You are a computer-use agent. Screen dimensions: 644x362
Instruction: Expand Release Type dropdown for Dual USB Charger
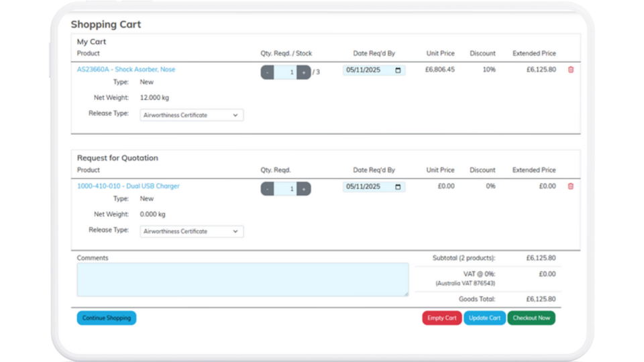click(192, 231)
